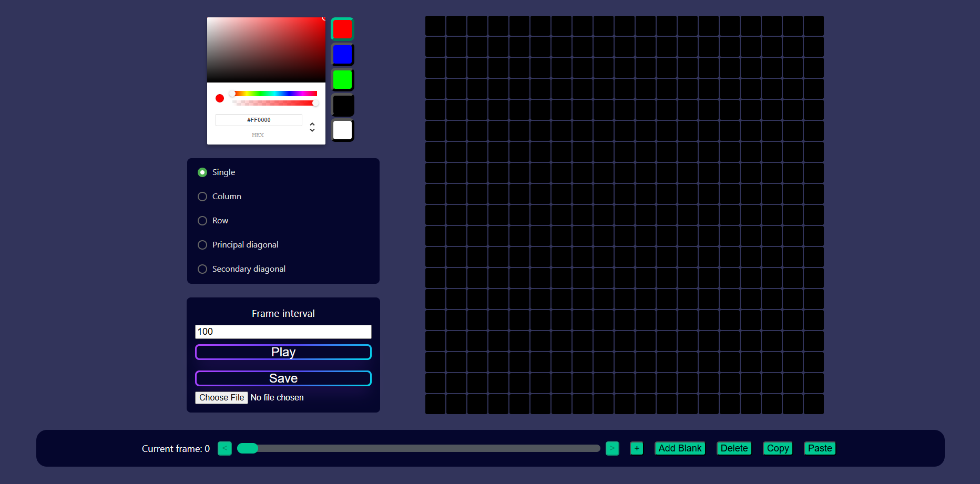980x484 pixels.
Task: Pick the green preset color swatch
Action: tap(342, 80)
